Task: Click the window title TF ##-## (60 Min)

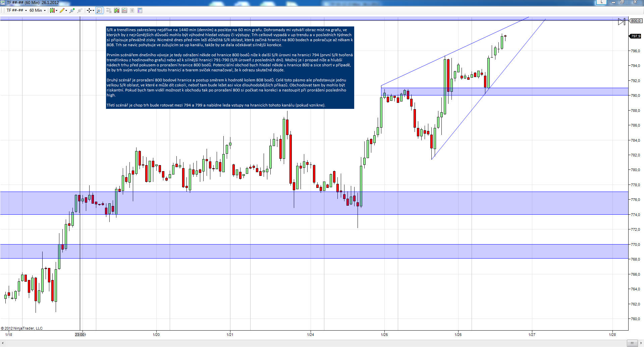Action: [x=23, y=2]
